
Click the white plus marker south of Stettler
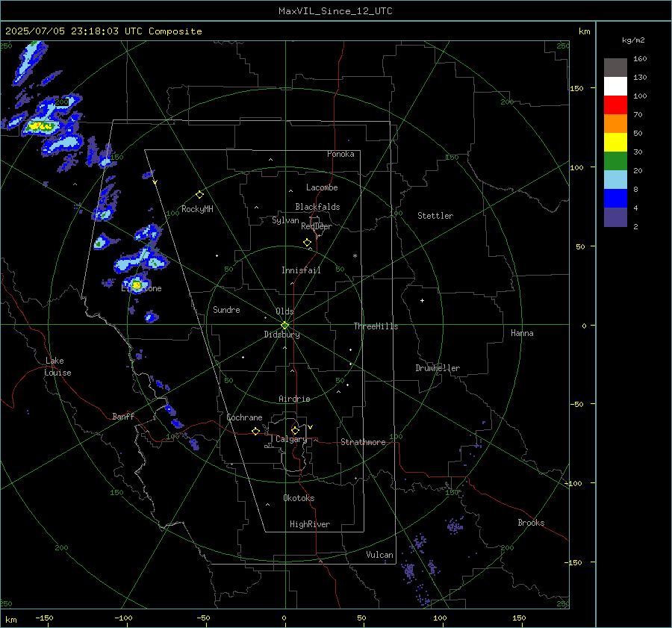pyautogui.click(x=422, y=300)
